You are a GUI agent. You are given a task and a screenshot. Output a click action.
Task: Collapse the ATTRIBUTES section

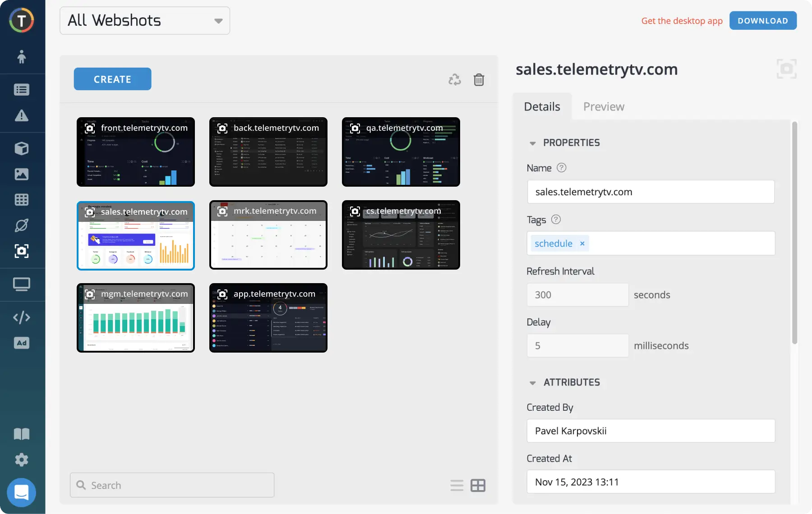click(x=533, y=383)
